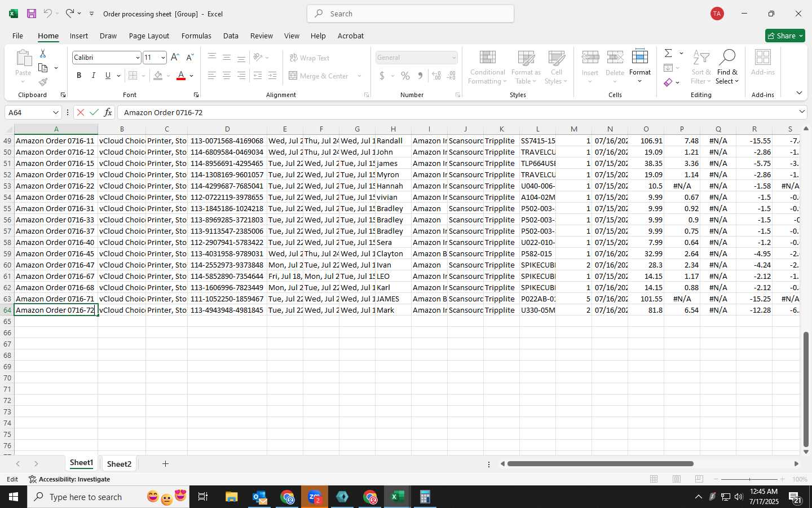This screenshot has width=812, height=508.
Task: Increase font size with large A icon
Action: tap(175, 58)
